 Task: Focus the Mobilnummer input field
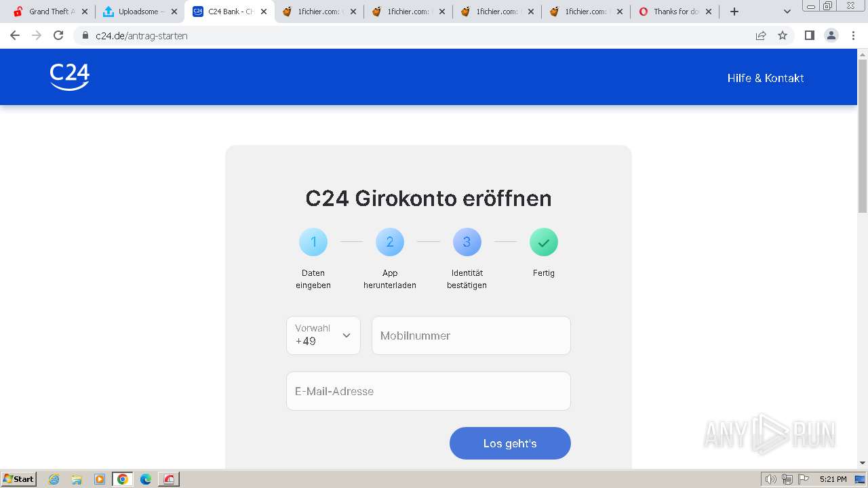pos(471,335)
